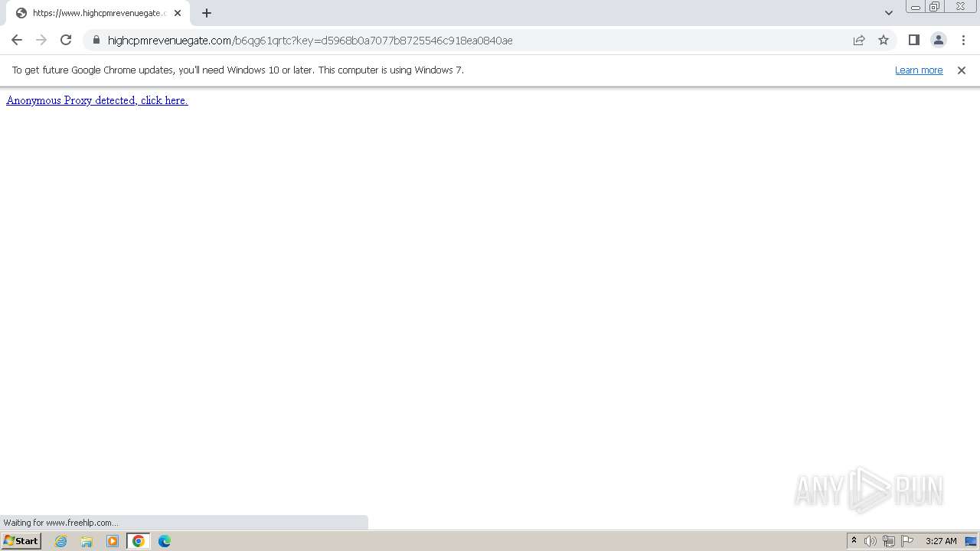Open Learn more about Chrome updates
The height and width of the screenshot is (551, 980).
[x=919, y=70]
